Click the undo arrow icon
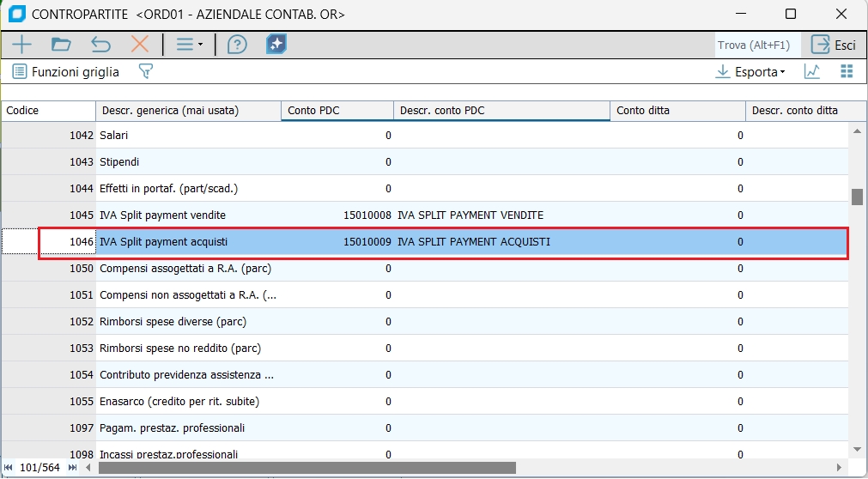Viewport: 868px width, 479px height. [x=100, y=45]
